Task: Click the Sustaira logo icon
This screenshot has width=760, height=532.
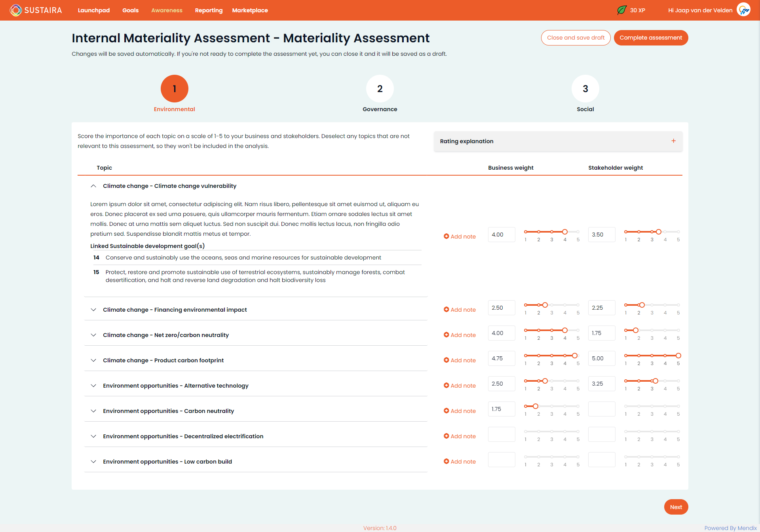Action: coord(16,10)
